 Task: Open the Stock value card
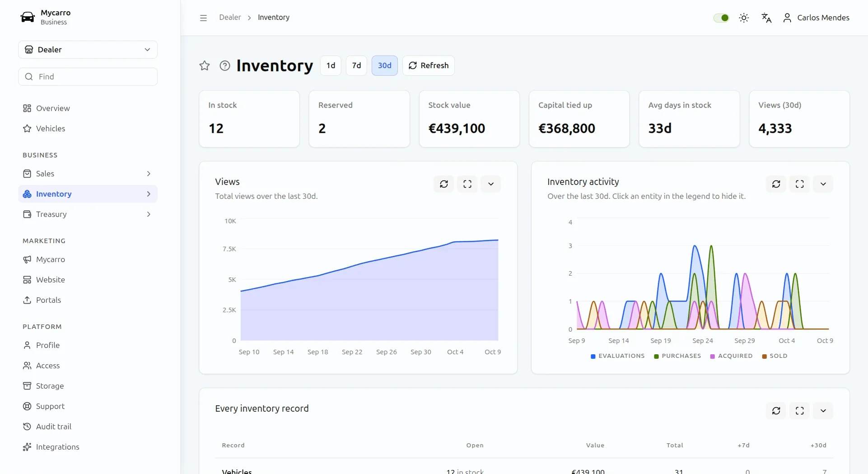click(x=469, y=119)
